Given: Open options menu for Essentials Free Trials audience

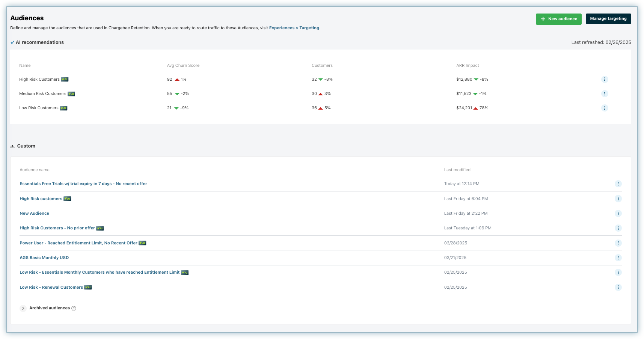Looking at the screenshot, I should click(618, 184).
